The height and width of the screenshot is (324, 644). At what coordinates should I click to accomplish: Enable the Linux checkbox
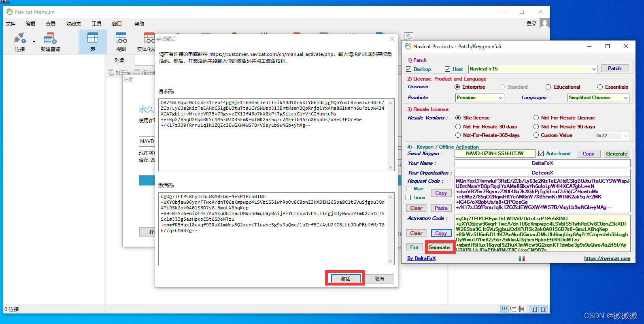(x=408, y=198)
